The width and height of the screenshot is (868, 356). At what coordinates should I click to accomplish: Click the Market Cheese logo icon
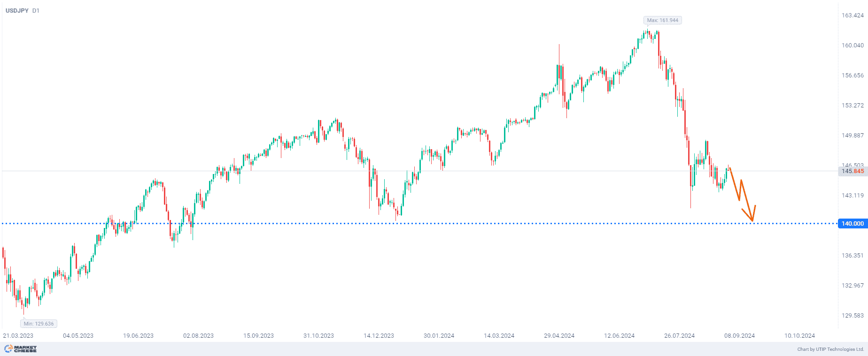coord(8,348)
